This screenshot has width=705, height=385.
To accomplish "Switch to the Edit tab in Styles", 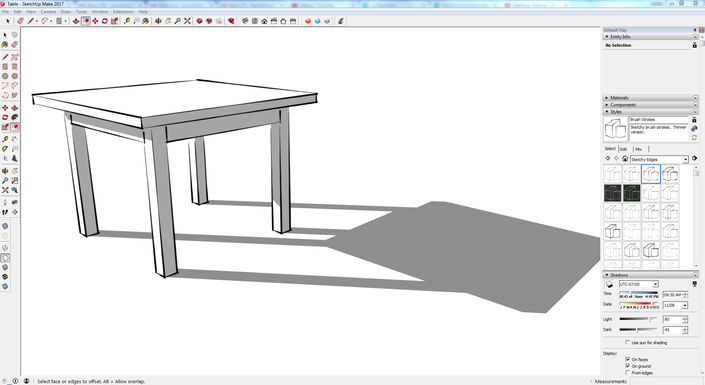I will coord(624,149).
